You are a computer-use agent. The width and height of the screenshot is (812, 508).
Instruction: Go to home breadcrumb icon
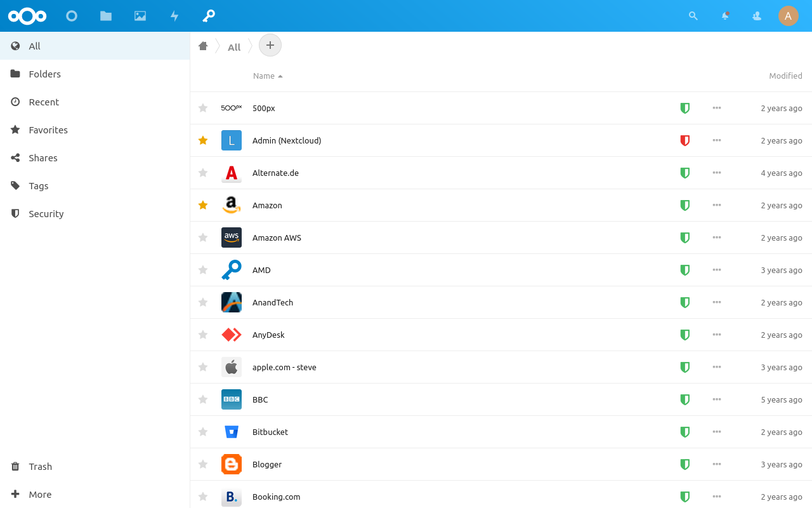coord(203,46)
